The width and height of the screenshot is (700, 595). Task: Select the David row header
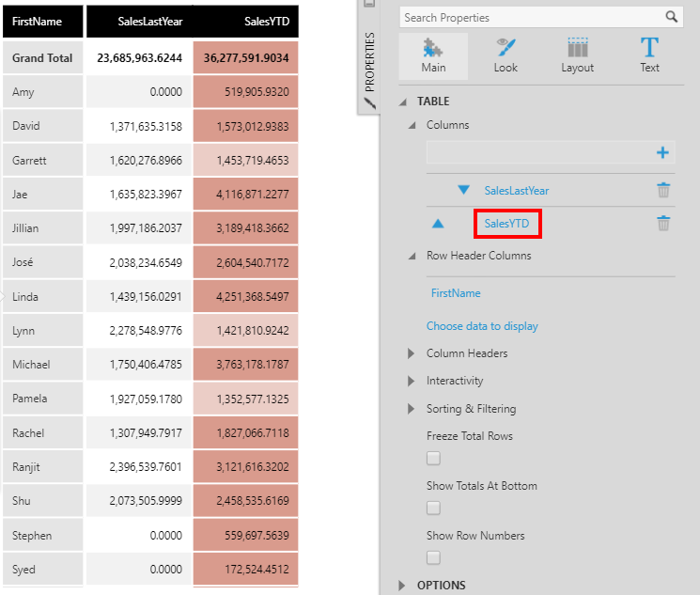pos(43,126)
